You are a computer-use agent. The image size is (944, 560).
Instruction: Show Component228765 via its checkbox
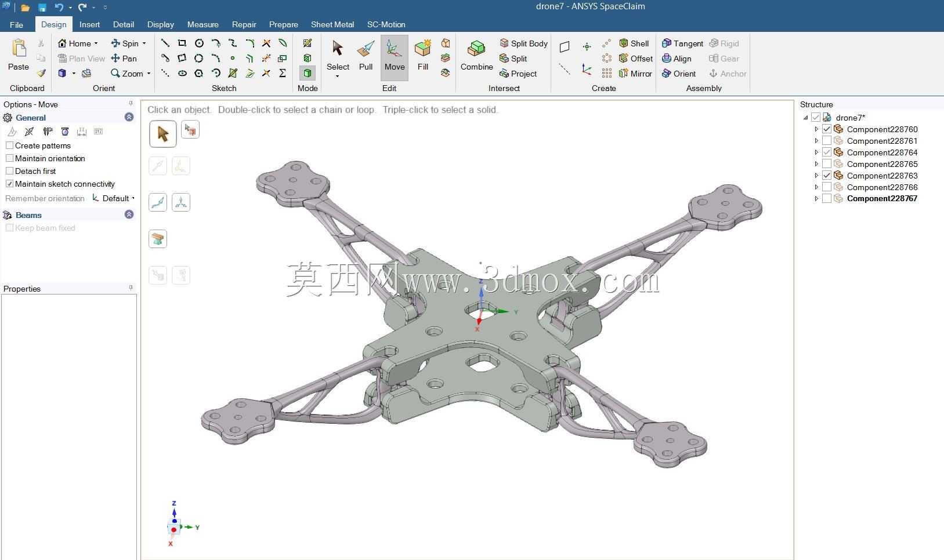tap(827, 164)
